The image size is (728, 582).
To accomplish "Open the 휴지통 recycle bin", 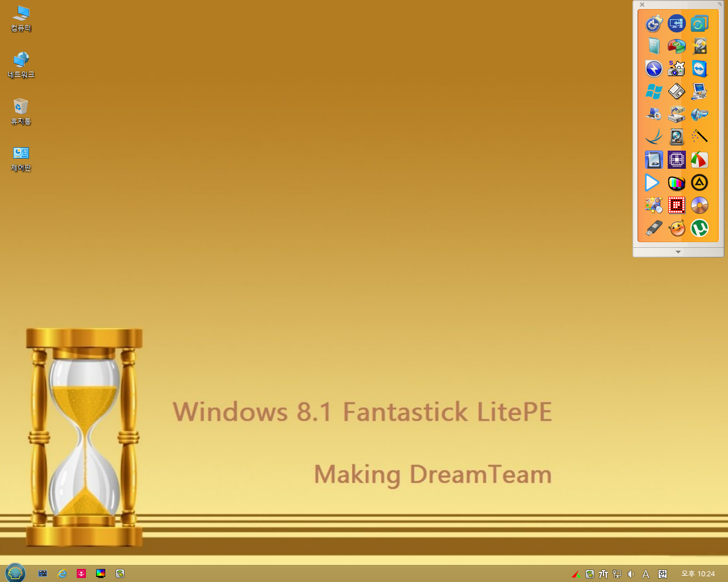I will [x=21, y=111].
